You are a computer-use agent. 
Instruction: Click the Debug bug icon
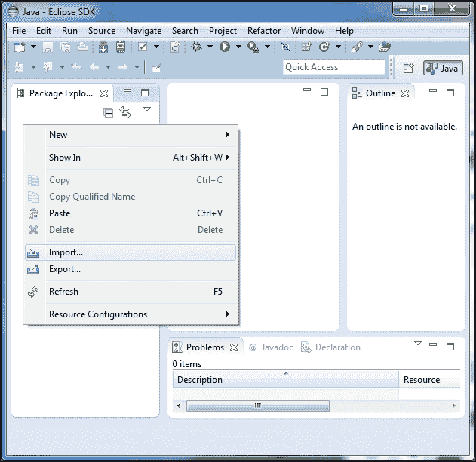(196, 47)
